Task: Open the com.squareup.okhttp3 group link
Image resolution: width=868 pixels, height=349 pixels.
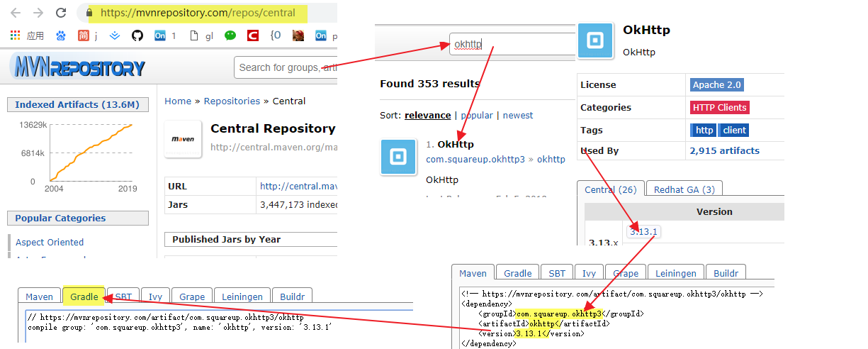Action: point(475,160)
